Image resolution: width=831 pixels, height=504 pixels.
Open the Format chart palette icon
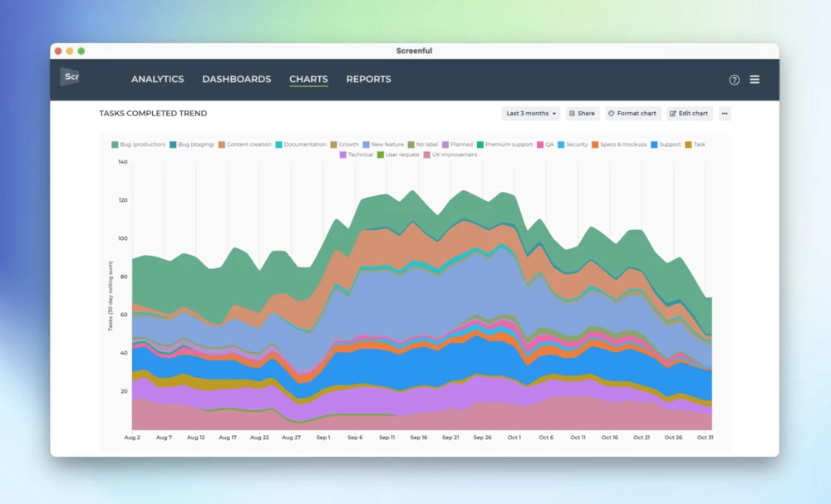pos(612,113)
